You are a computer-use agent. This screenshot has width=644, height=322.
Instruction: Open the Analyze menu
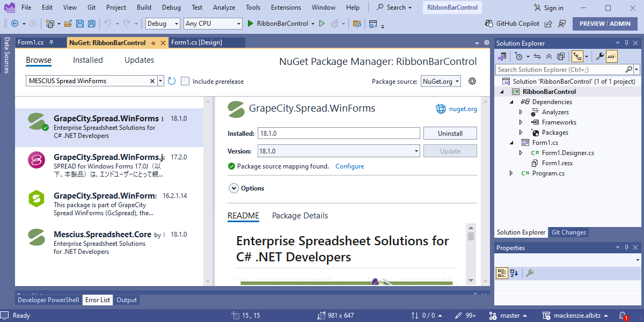pos(224,8)
